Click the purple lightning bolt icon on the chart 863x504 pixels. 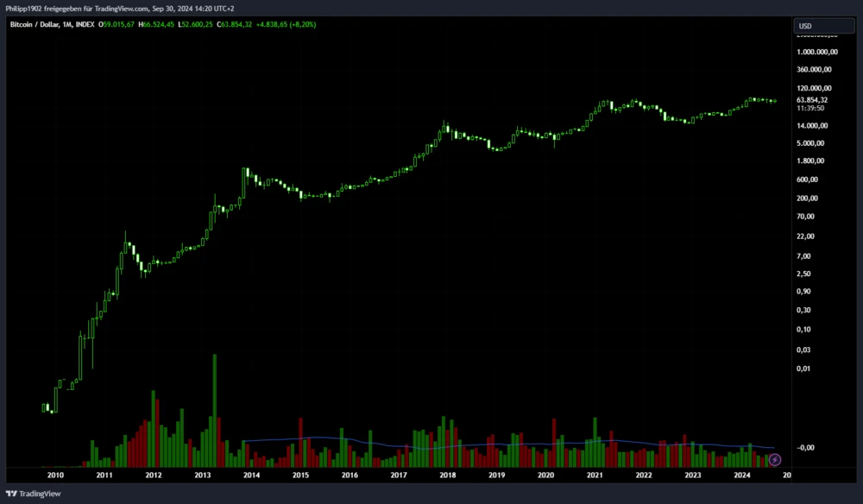(774, 460)
